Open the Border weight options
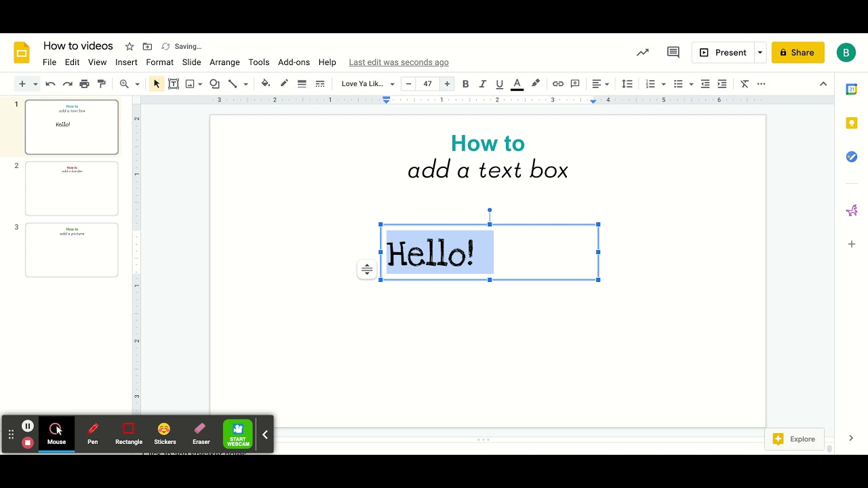Image resolution: width=868 pixels, height=488 pixels. pos(302,84)
